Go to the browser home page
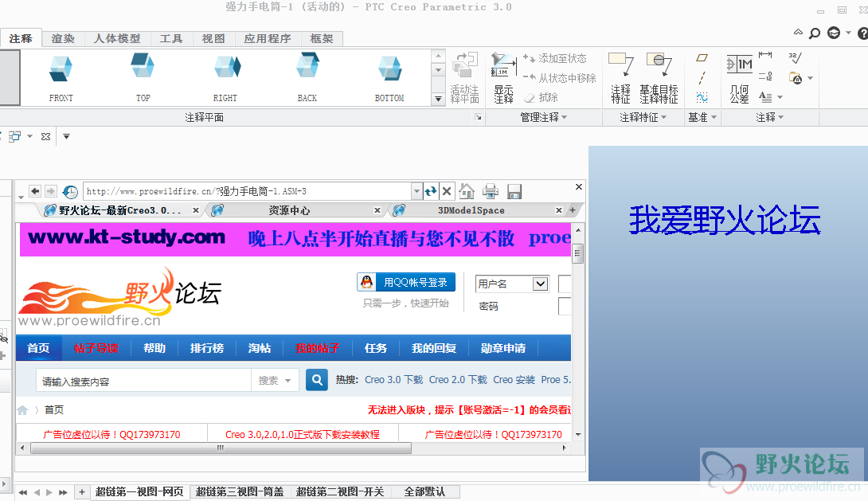 (467, 191)
